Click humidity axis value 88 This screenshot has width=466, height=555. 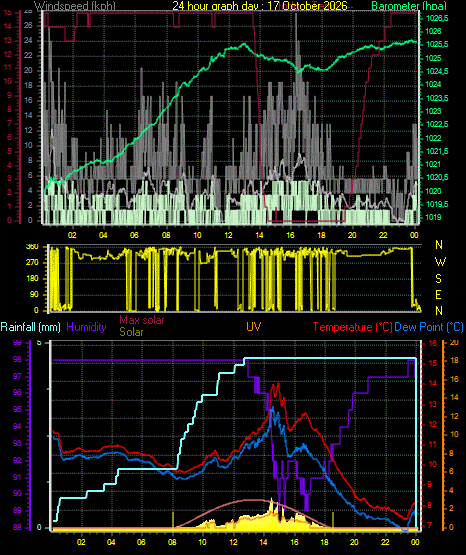[17, 527]
